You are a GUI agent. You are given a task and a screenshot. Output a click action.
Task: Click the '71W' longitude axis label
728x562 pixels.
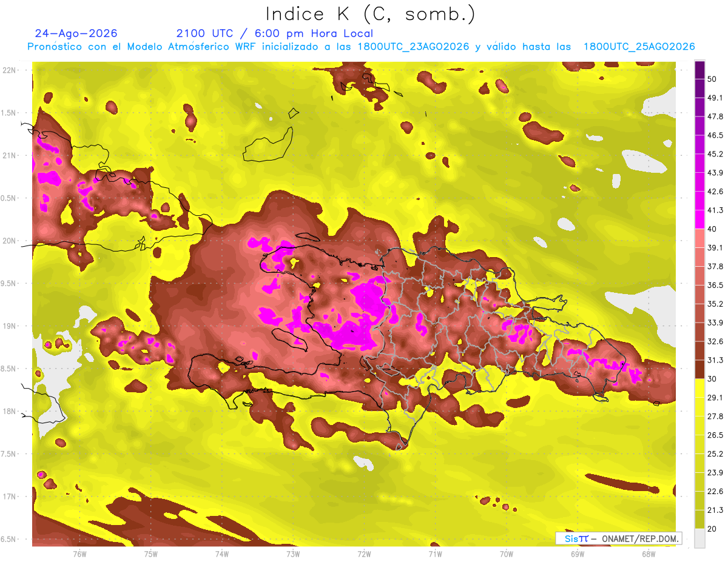435,554
